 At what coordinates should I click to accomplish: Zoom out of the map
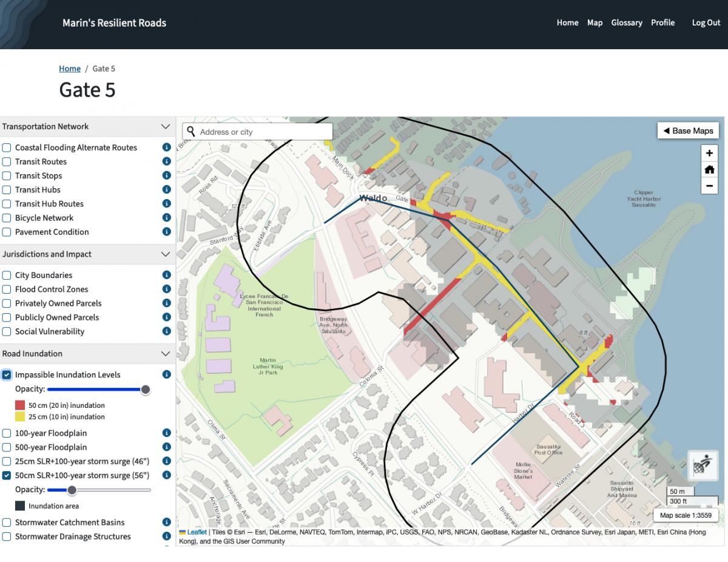coord(709,186)
